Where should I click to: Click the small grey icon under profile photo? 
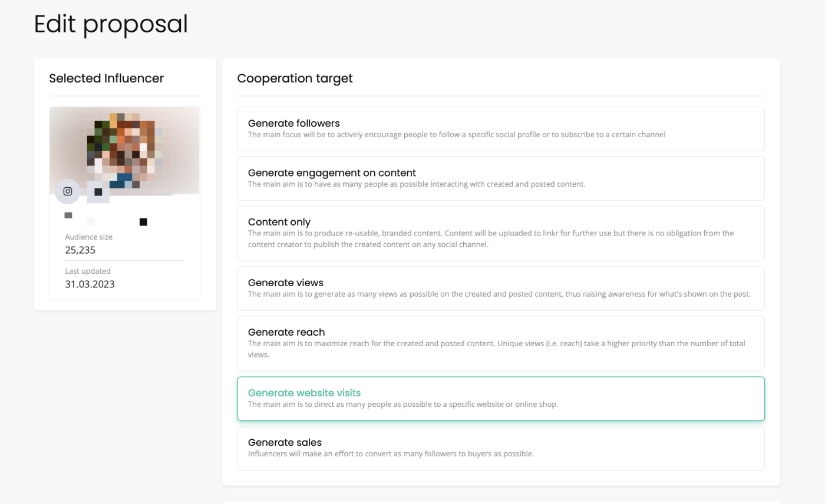click(x=68, y=215)
